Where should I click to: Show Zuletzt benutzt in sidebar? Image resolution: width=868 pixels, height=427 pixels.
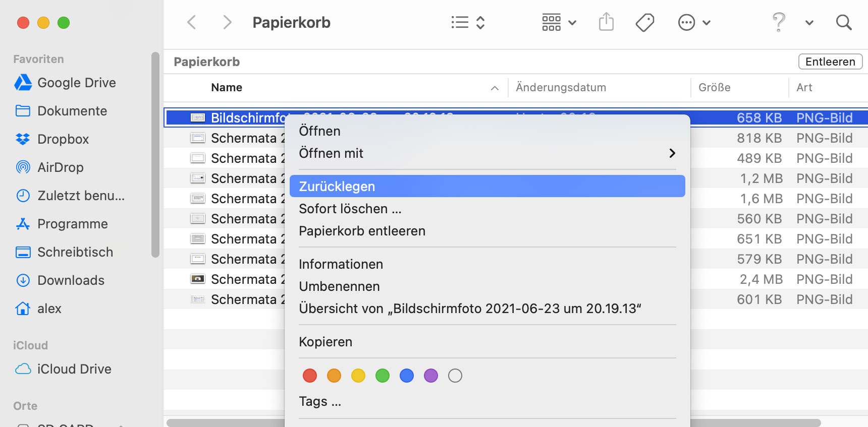point(70,196)
